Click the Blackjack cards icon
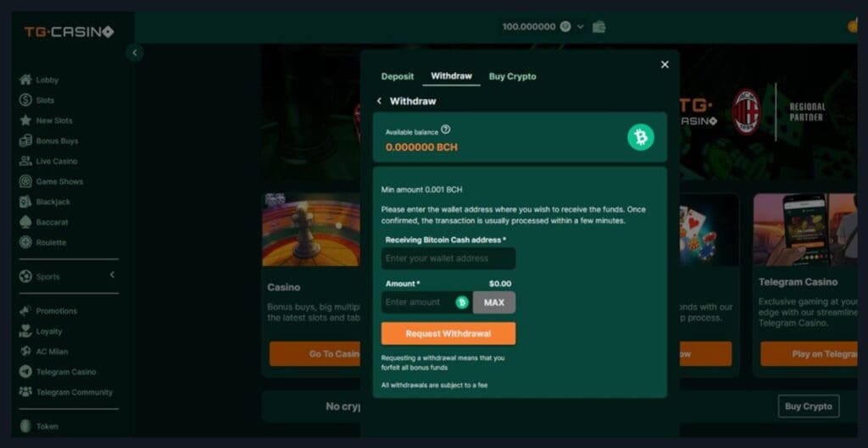This screenshot has height=448, width=868. [x=25, y=202]
